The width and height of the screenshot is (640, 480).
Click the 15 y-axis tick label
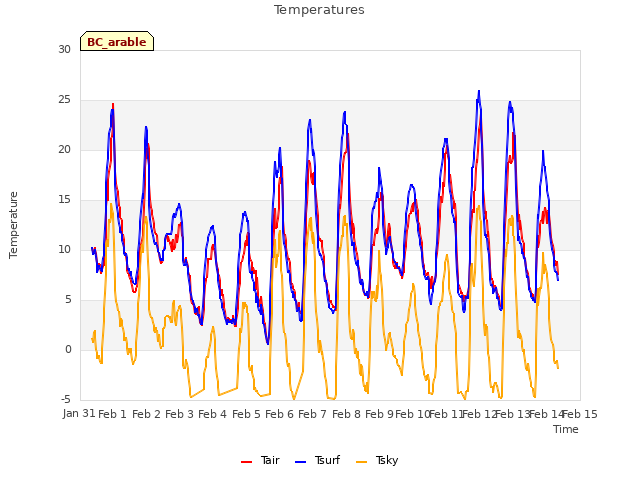point(64,200)
